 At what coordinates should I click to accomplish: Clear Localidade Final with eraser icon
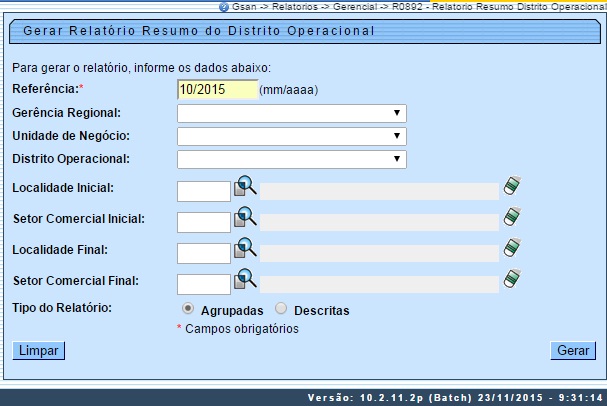point(513,249)
